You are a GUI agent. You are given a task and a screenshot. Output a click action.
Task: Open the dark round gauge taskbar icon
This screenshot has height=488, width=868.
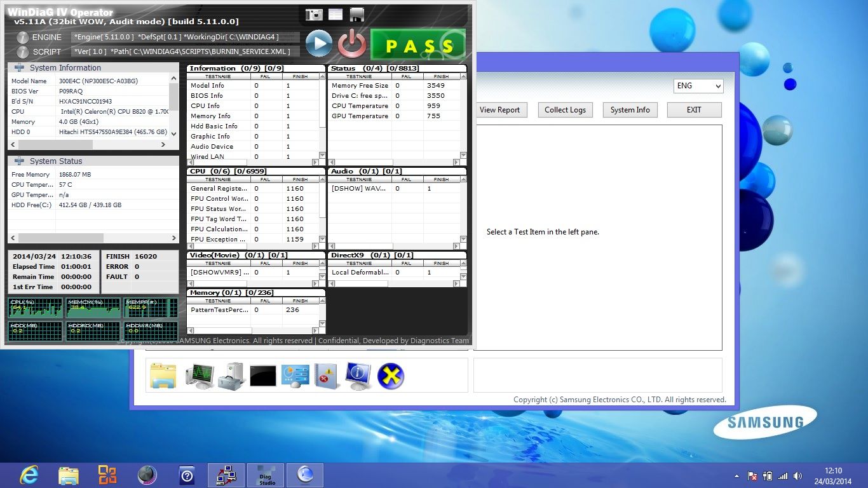(x=147, y=475)
